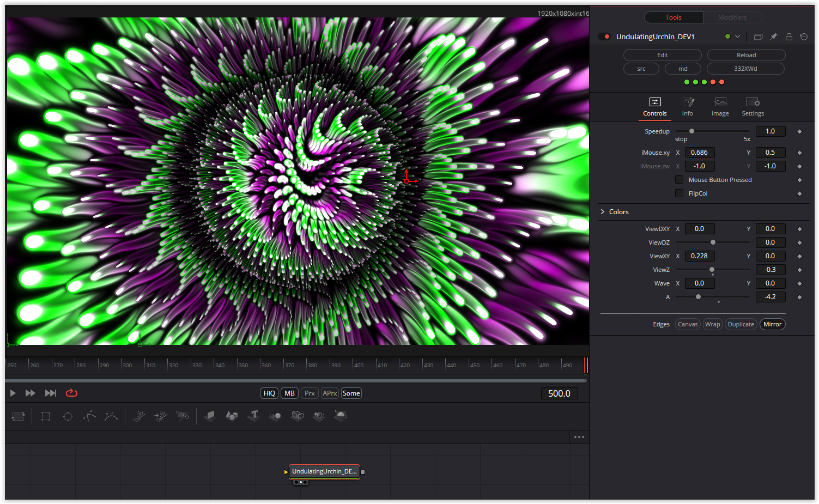
Task: Enable the Mouse Button Pressed checkbox
Action: [679, 180]
